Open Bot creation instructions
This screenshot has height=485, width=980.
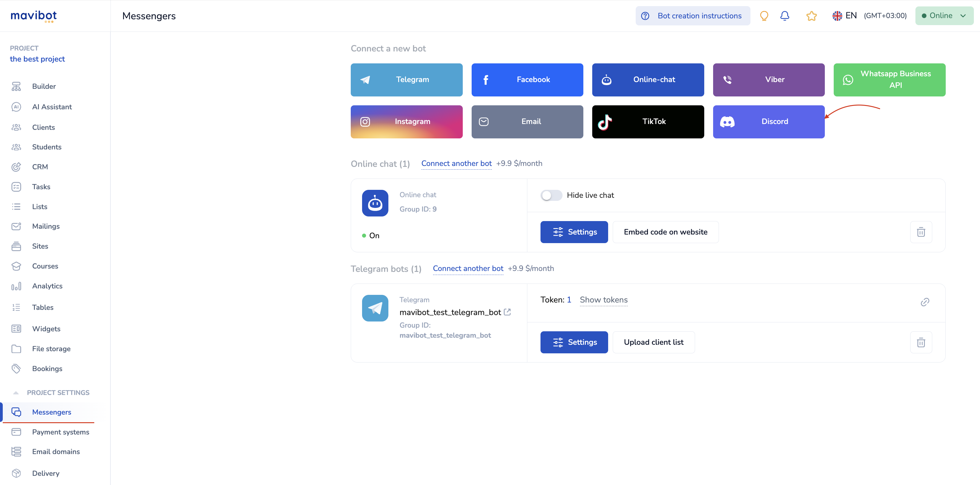coord(693,16)
